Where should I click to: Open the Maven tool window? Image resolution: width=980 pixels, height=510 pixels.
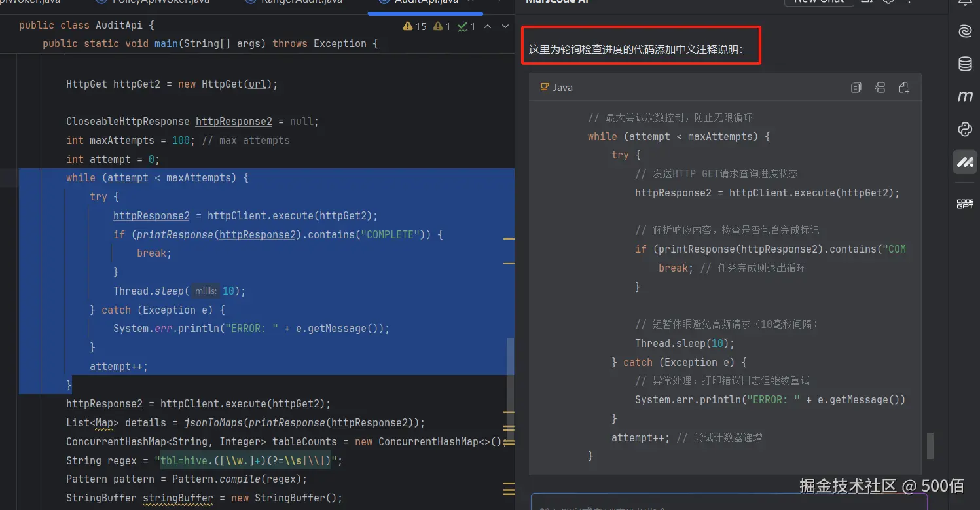(965, 96)
